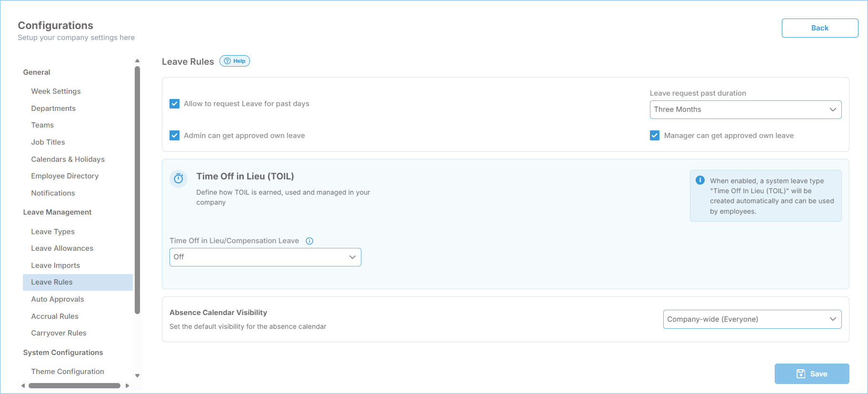
Task: Click the Absence Calendar Visibility label
Action: pos(218,313)
